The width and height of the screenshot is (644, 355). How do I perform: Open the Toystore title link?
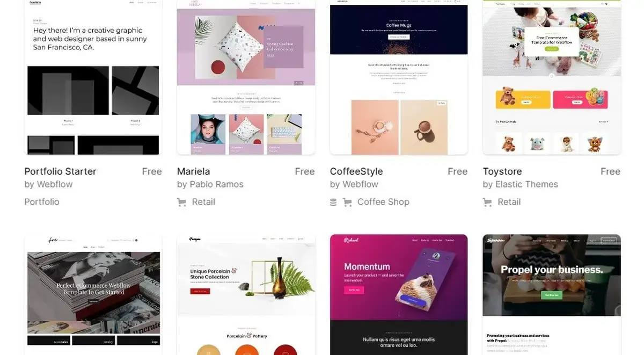pyautogui.click(x=502, y=171)
